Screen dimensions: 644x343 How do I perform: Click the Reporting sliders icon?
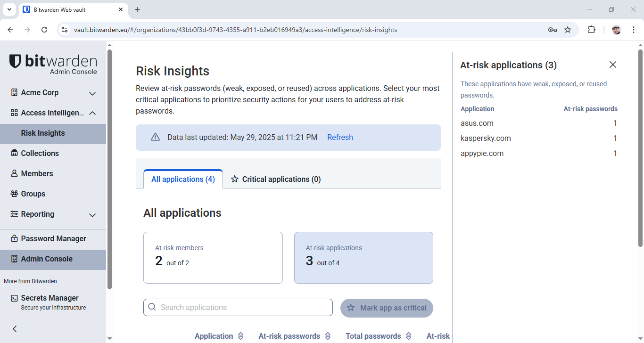14,214
